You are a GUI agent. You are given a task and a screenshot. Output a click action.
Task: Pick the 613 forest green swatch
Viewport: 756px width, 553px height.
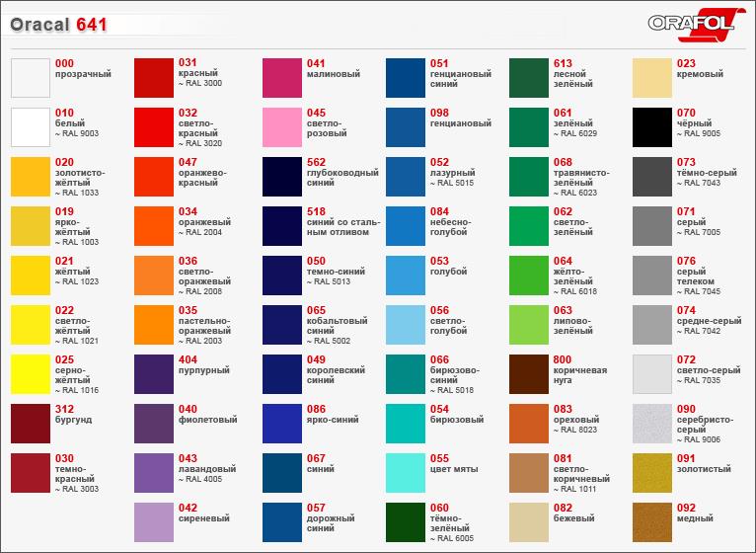point(528,78)
